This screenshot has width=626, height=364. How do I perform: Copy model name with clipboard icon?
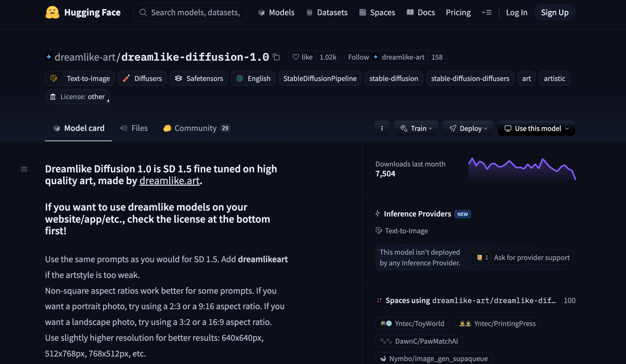(276, 57)
